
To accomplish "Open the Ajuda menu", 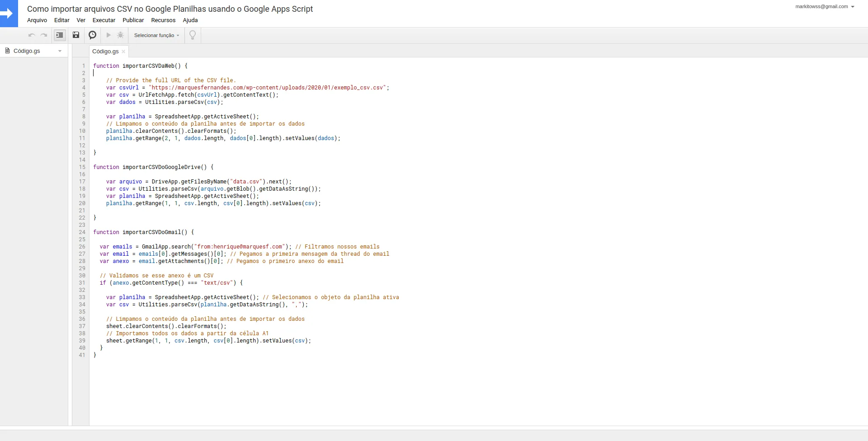I will 190,20.
